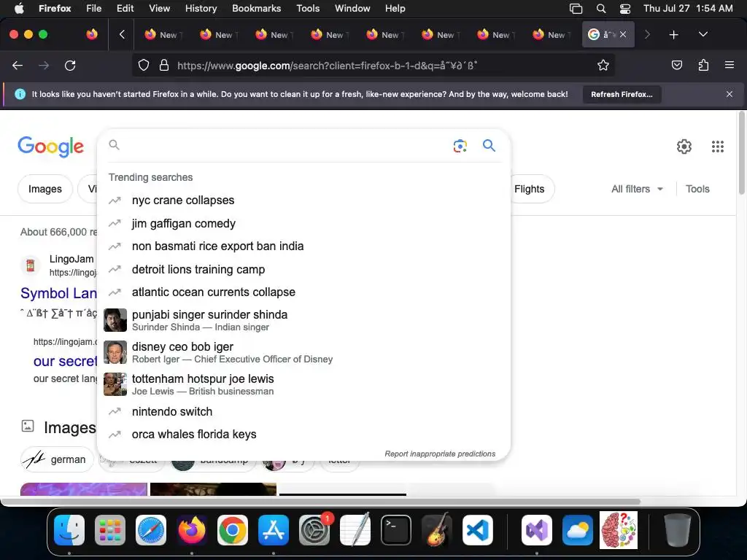Viewport: 747px width, 560px height.
Task: Open the Symbol Language result link
Action: [58, 293]
